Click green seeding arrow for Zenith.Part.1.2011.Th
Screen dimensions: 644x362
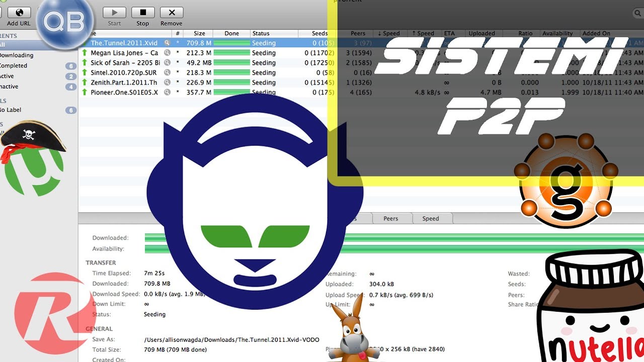[x=85, y=82]
